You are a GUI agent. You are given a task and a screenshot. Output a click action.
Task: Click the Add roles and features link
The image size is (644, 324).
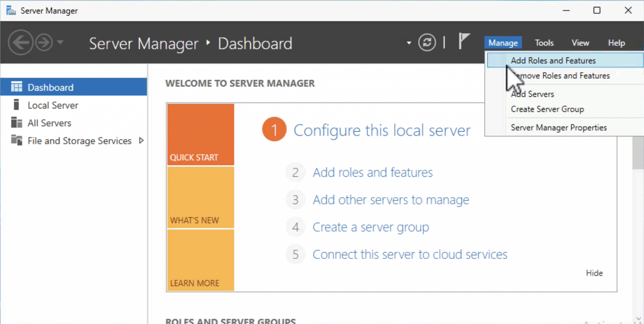(x=372, y=172)
